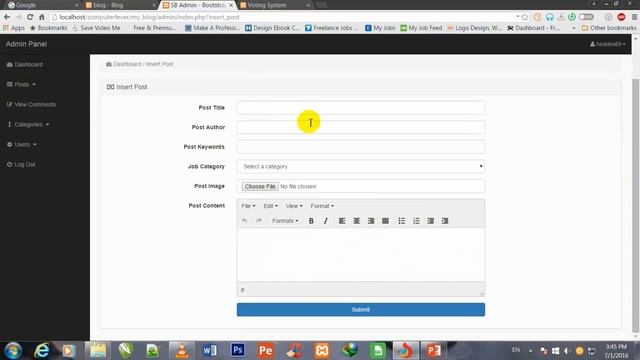The height and width of the screenshot is (360, 640).
Task: Open editor View menu
Action: tap(294, 206)
